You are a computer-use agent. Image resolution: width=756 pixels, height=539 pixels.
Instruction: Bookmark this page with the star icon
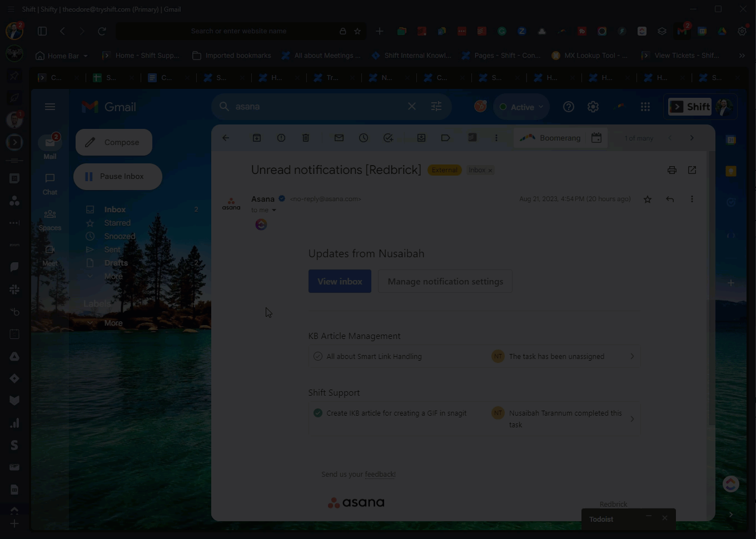(357, 31)
